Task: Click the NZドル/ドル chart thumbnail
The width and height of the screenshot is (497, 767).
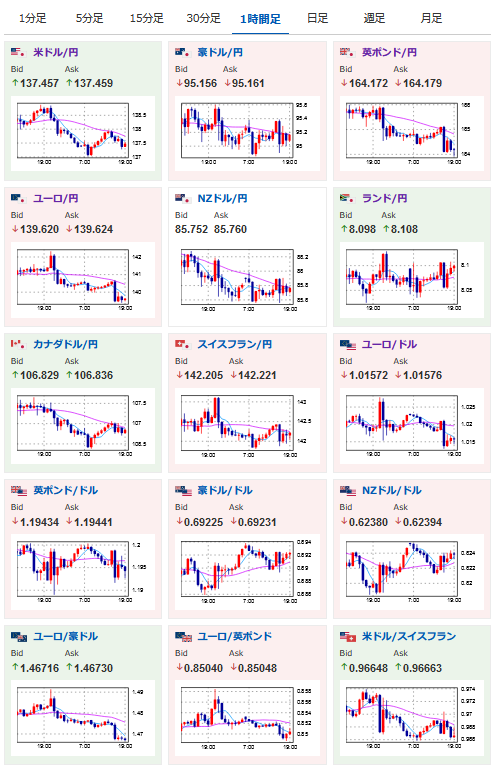Action: click(412, 572)
